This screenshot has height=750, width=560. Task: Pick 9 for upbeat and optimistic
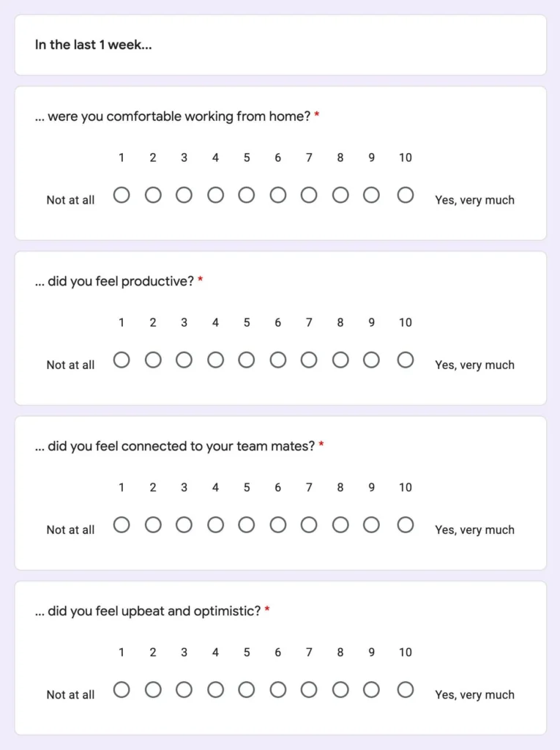click(372, 690)
